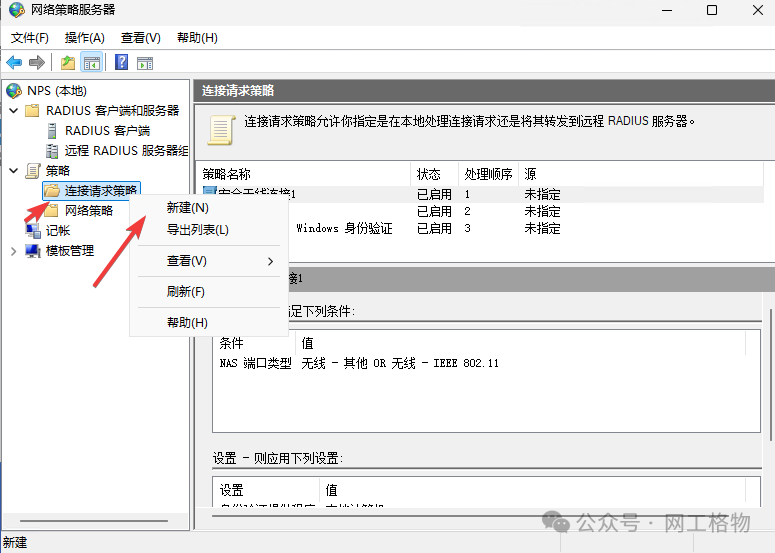Collapse the 策略 tree node
This screenshot has height=553, width=775.
14,171
